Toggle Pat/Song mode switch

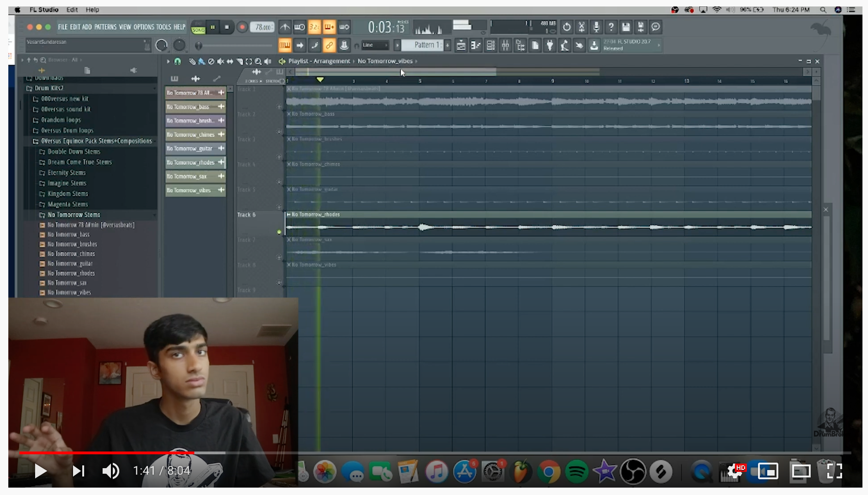[198, 27]
